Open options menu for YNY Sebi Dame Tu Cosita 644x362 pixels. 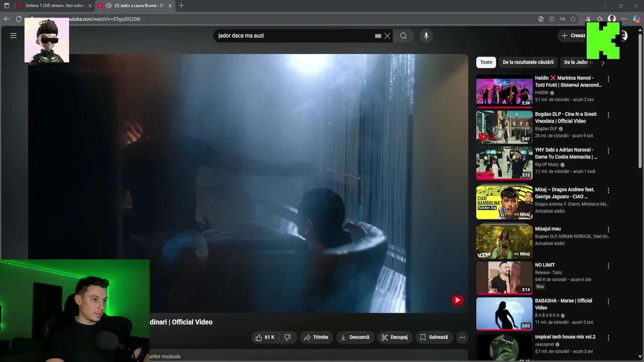point(608,151)
